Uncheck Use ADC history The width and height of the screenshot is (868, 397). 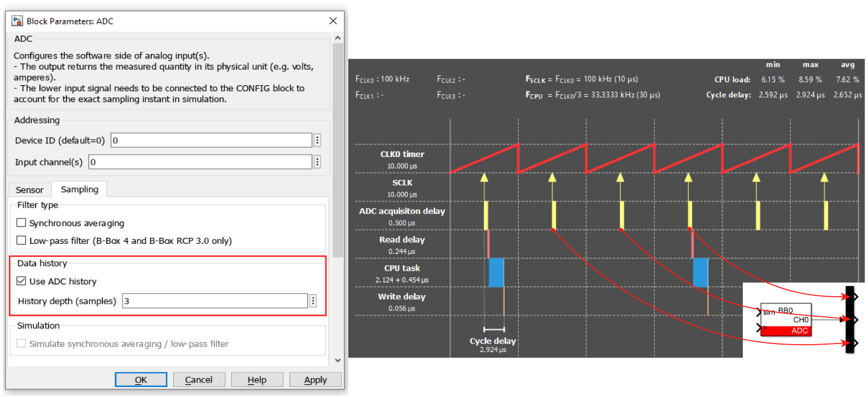(22, 282)
